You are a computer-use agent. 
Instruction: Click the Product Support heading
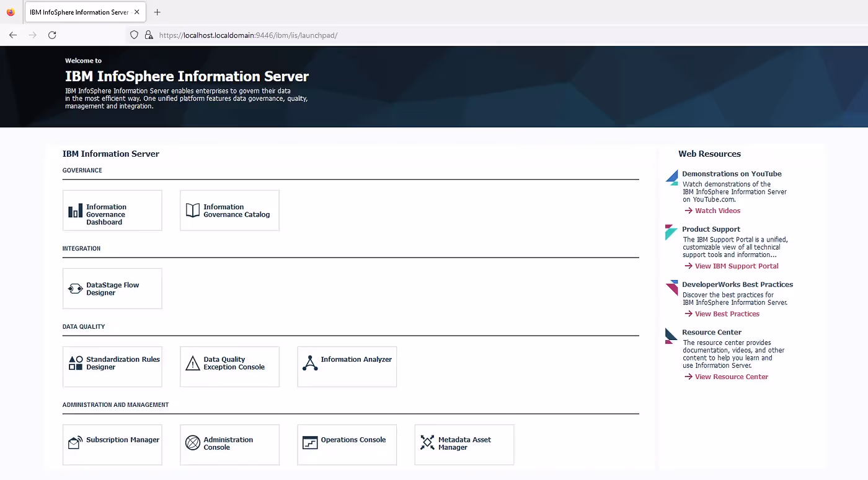click(711, 229)
